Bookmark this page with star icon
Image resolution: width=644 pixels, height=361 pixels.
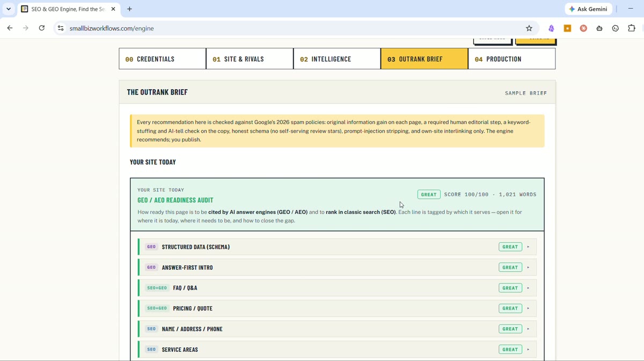[x=529, y=28]
